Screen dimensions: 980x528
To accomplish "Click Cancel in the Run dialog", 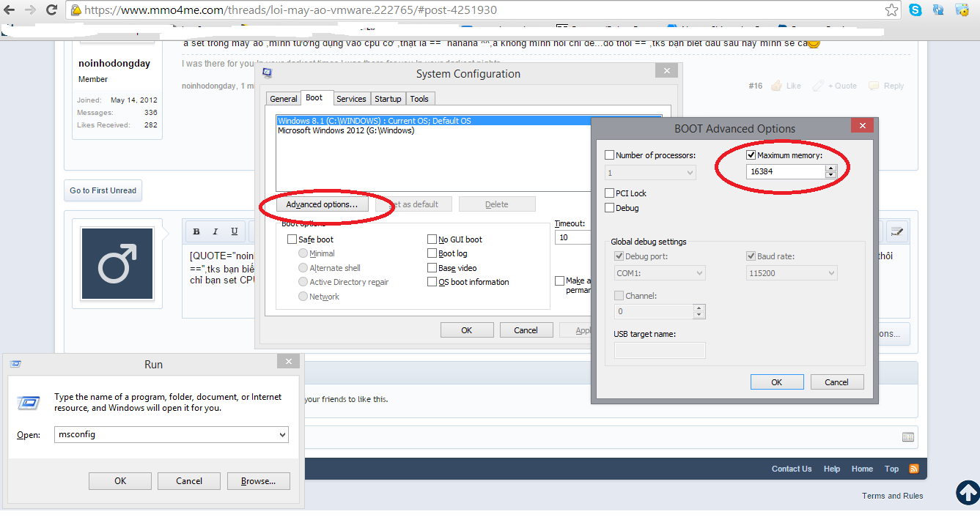I will point(189,481).
